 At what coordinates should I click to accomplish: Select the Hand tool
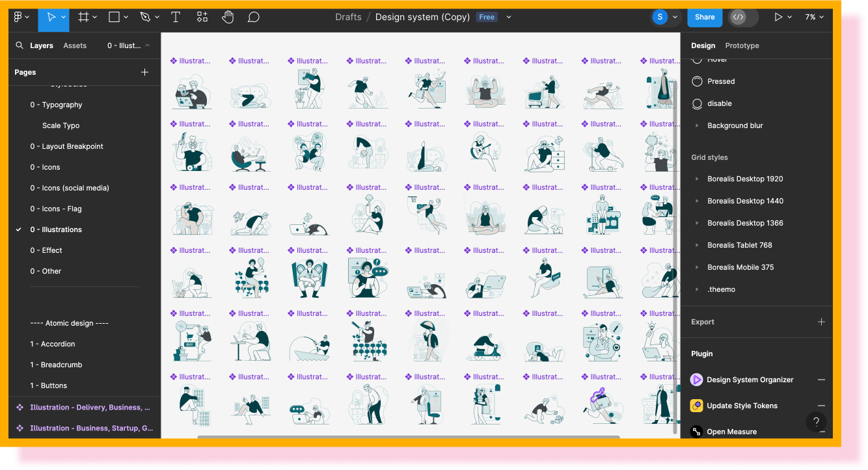coord(228,18)
